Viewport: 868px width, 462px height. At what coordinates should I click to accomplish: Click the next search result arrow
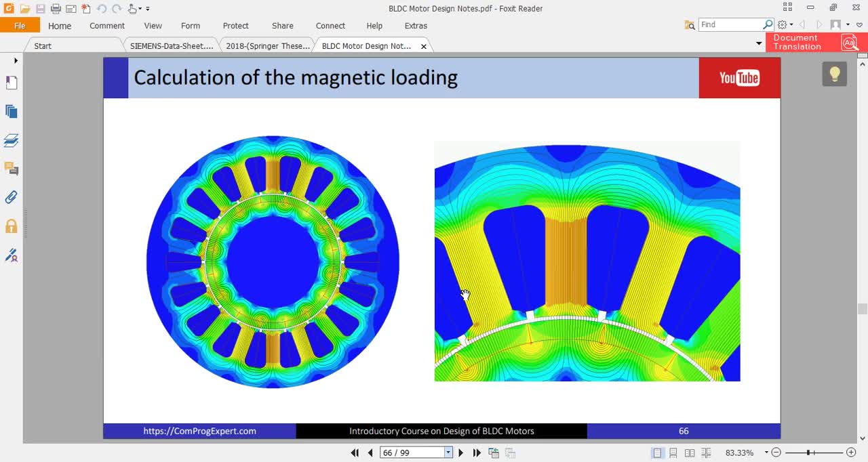(819, 24)
